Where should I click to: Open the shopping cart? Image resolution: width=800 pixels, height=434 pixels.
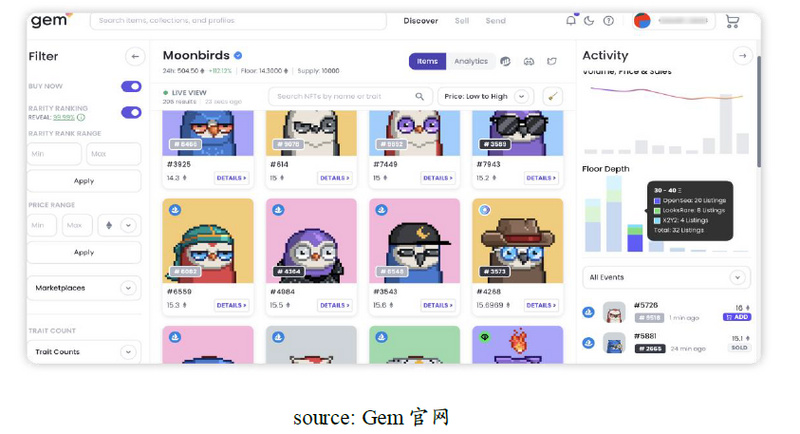(x=732, y=21)
